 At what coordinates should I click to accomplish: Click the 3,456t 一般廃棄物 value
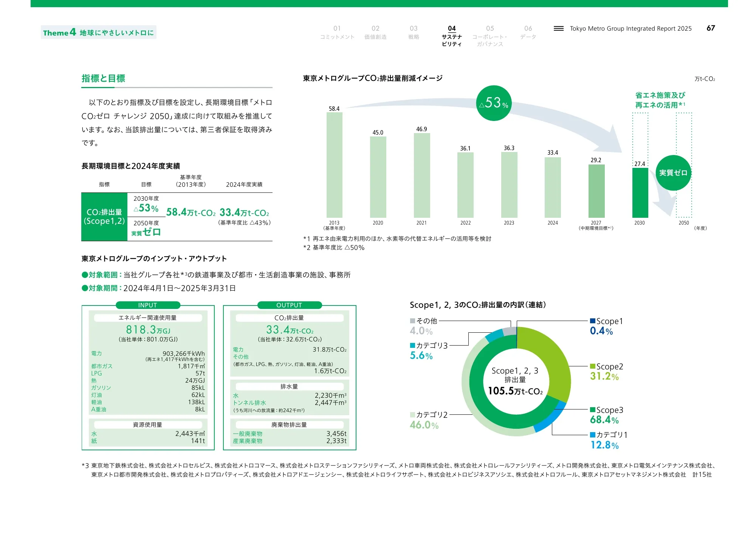336,434
